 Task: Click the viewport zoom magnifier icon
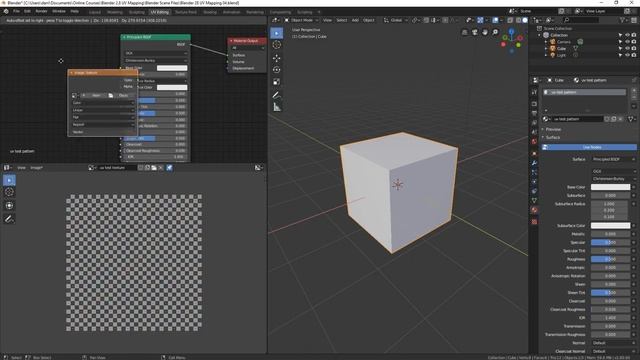[495, 32]
